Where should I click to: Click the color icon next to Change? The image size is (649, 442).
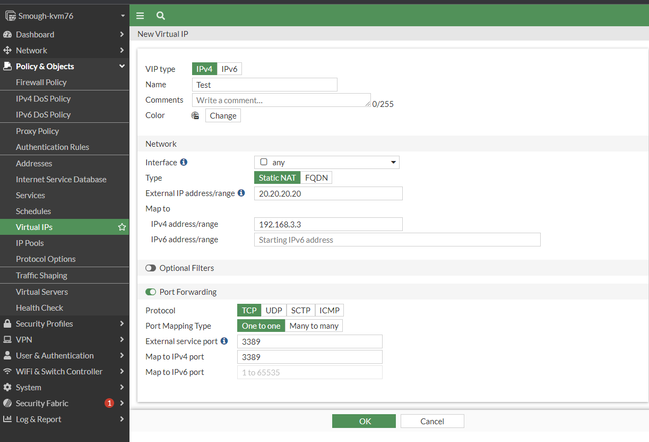pos(195,115)
